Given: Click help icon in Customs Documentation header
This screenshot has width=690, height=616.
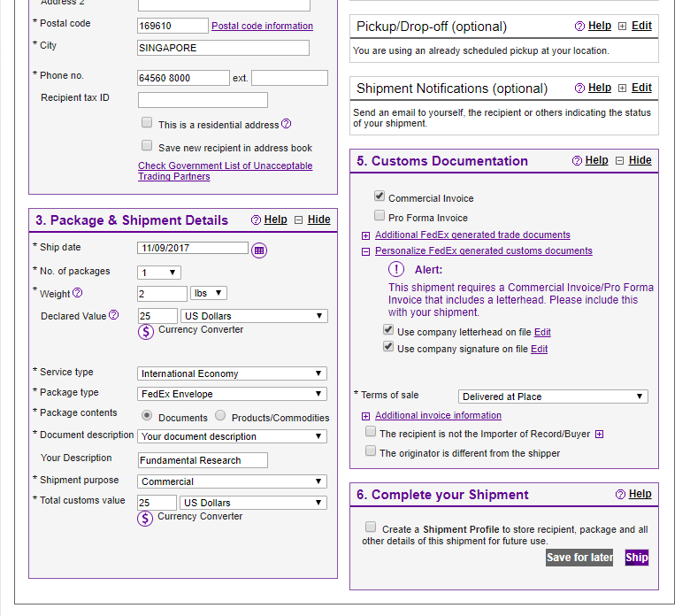Looking at the screenshot, I should click(x=577, y=161).
